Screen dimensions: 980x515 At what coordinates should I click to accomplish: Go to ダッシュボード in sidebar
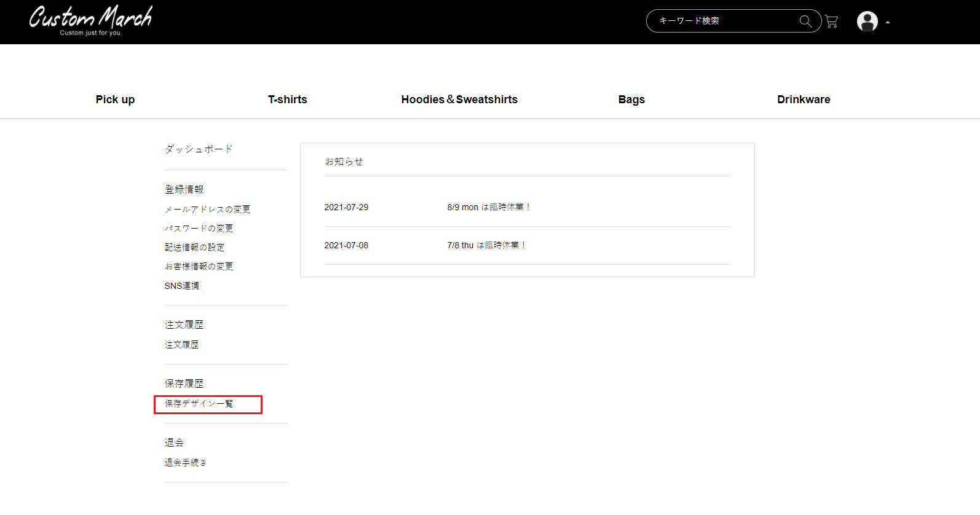pos(199,149)
